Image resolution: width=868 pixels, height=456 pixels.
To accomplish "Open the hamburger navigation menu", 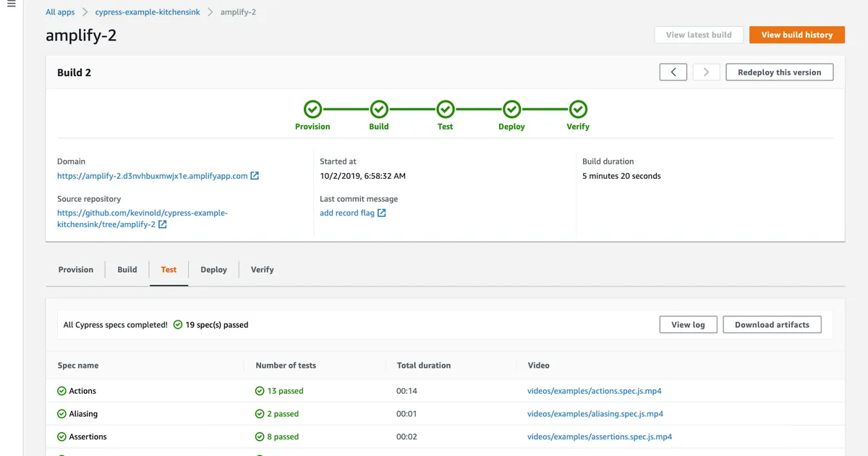I will [x=11, y=4].
